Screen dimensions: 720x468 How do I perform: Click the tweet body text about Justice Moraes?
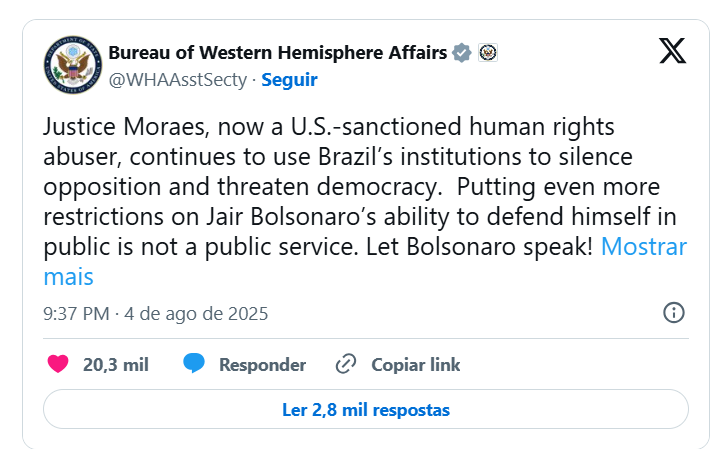[x=360, y=186]
